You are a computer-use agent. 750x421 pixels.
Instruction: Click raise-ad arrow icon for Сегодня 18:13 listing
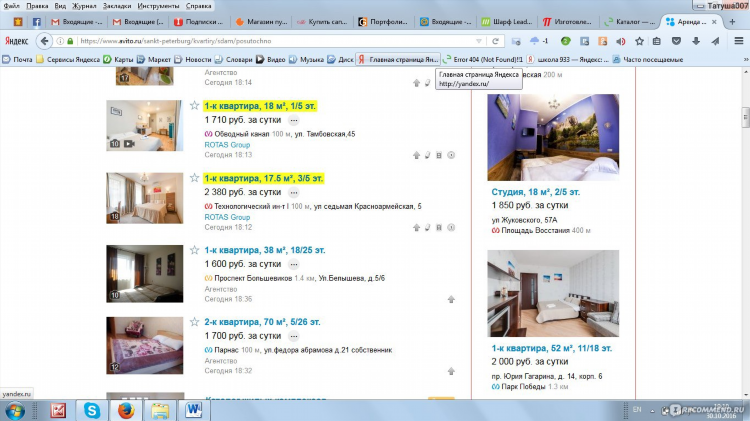pos(417,155)
